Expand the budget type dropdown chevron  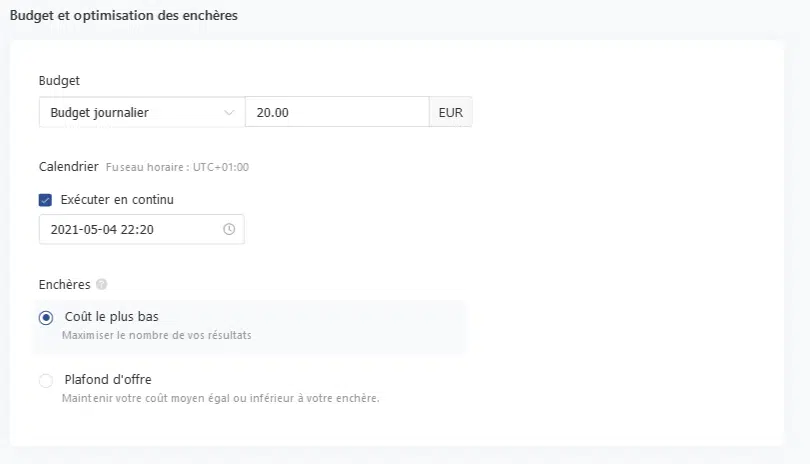tap(229, 113)
